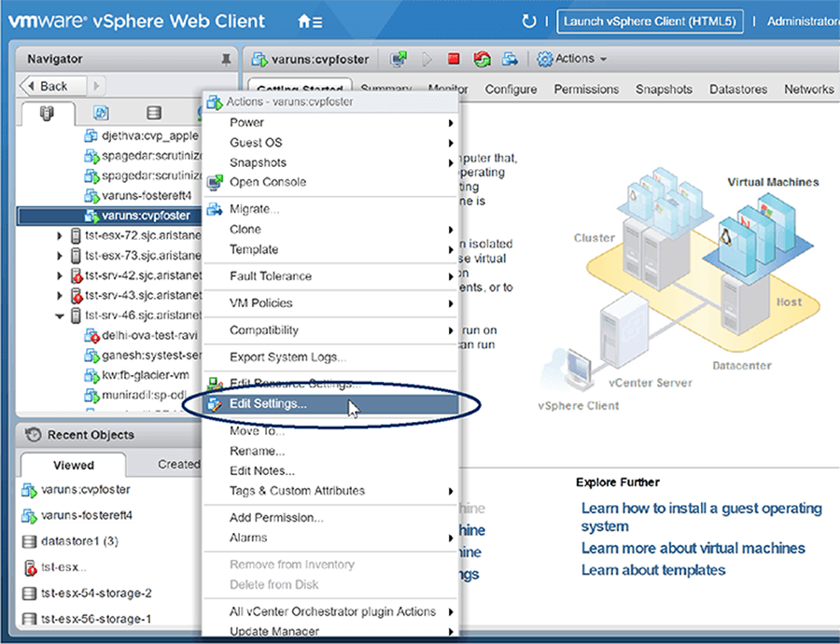Click the djethva:cvp_apple VM icon
The width and height of the screenshot is (840, 644).
tap(91, 136)
